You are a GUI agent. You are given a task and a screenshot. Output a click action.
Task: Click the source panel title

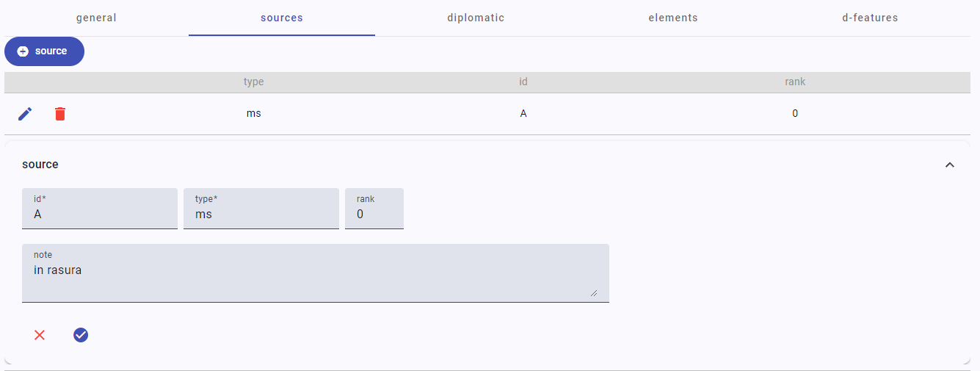pyautogui.click(x=40, y=165)
